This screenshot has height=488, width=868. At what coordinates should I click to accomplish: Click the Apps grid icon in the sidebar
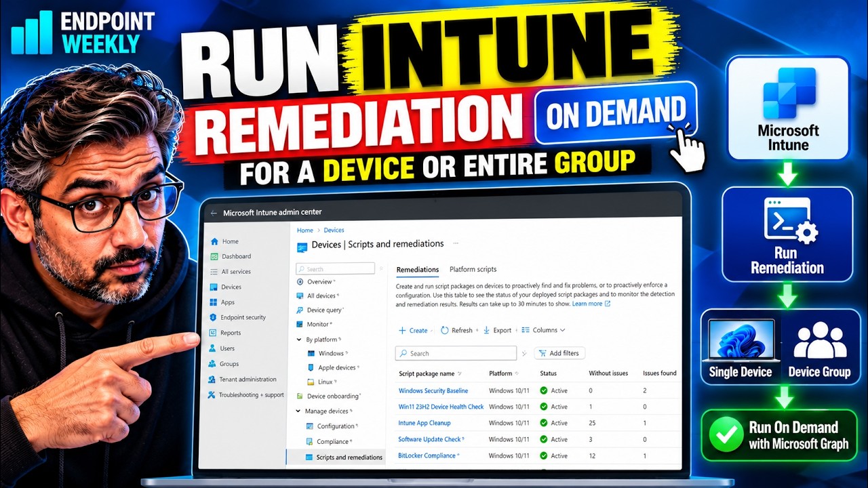click(x=214, y=302)
